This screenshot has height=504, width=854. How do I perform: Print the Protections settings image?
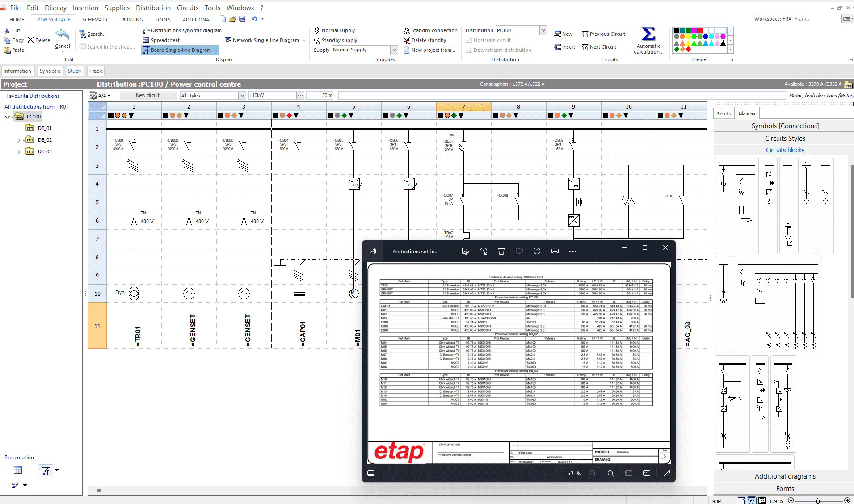(x=555, y=252)
